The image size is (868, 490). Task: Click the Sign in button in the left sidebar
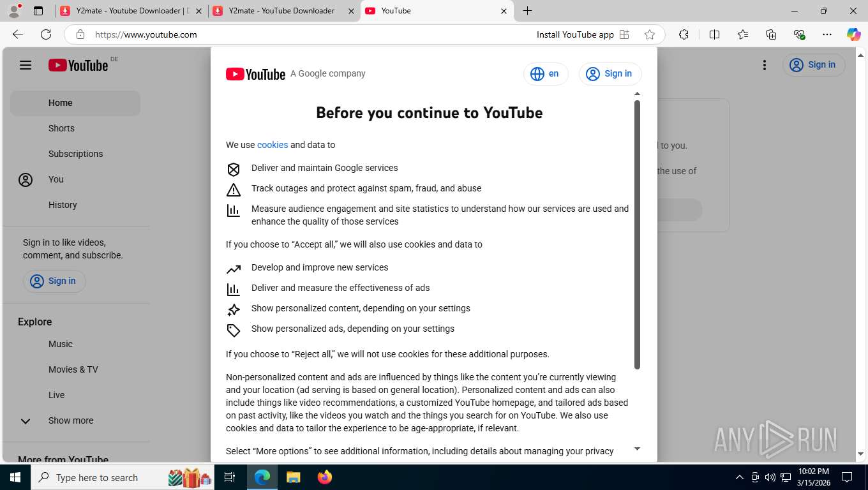(54, 281)
